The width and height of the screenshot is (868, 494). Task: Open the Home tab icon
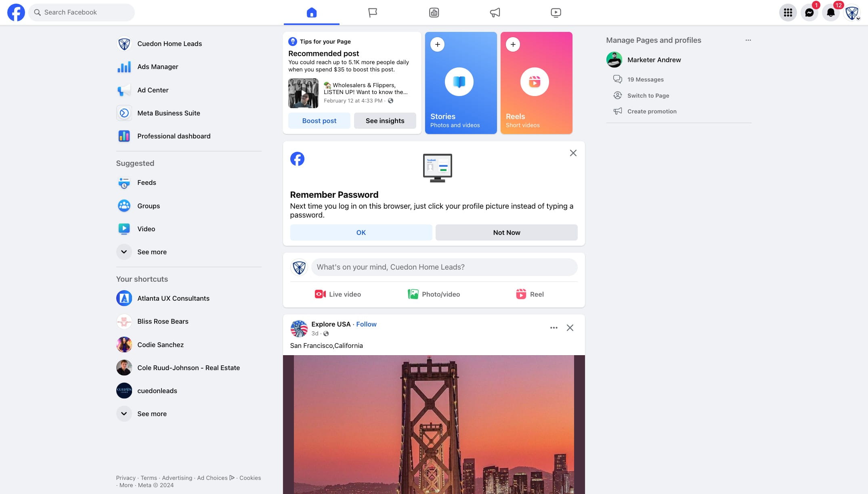point(312,13)
